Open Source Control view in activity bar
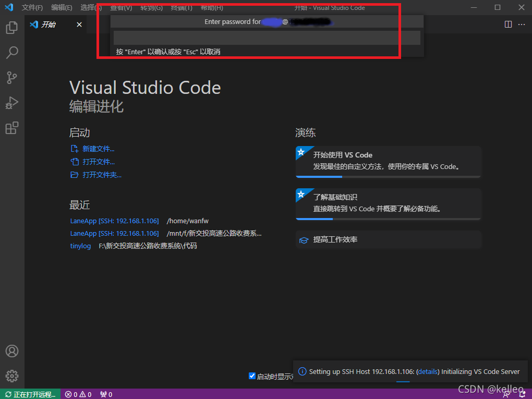532x399 pixels. pos(12,78)
